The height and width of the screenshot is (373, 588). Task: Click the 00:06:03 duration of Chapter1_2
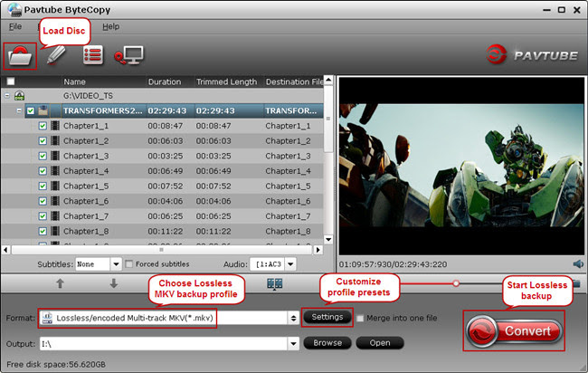[x=166, y=140]
